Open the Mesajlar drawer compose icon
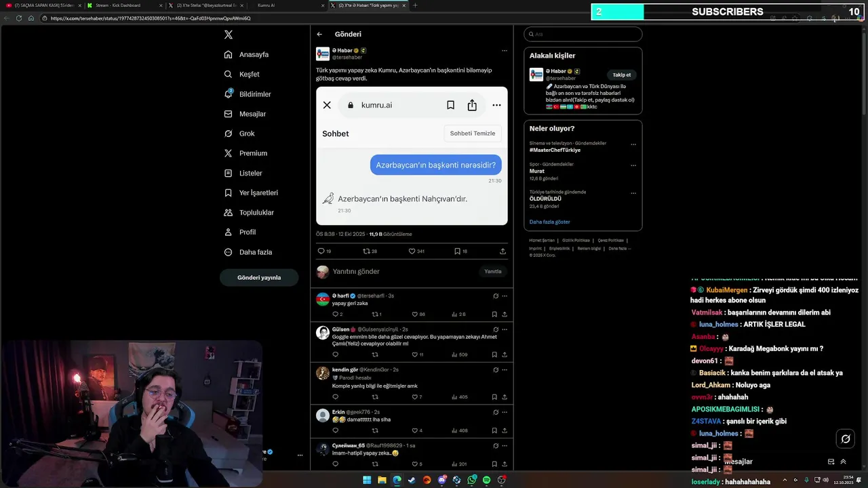The image size is (868, 488). point(831,462)
